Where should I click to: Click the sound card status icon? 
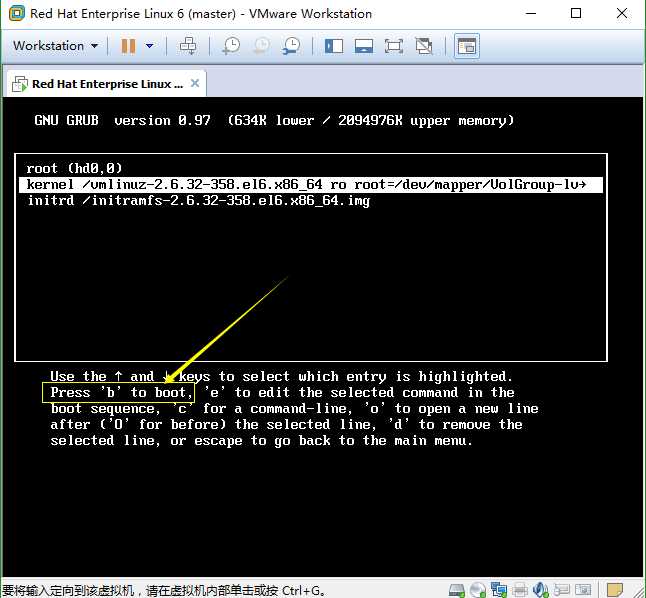541,590
